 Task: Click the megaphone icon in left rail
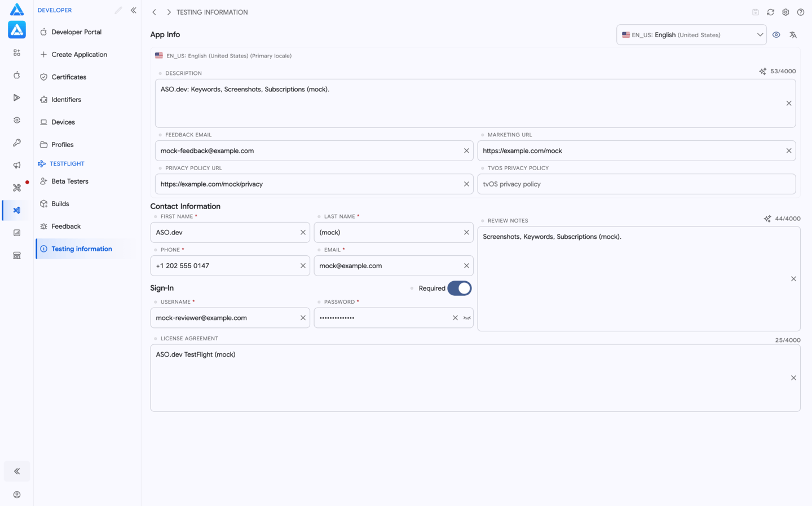click(x=17, y=165)
